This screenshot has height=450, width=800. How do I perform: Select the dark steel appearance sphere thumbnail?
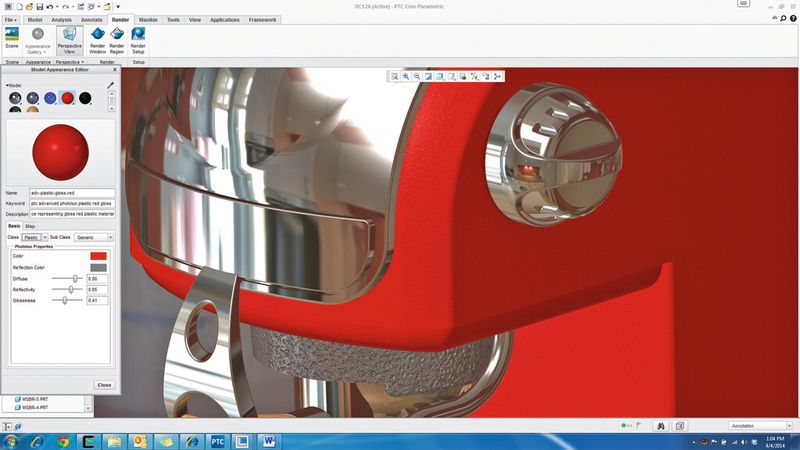(33, 98)
